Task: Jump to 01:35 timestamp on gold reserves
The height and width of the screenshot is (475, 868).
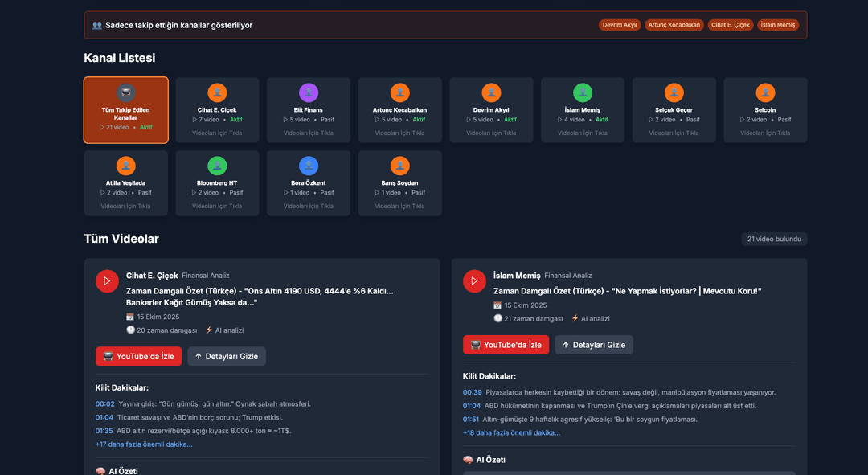Action: tap(104, 431)
